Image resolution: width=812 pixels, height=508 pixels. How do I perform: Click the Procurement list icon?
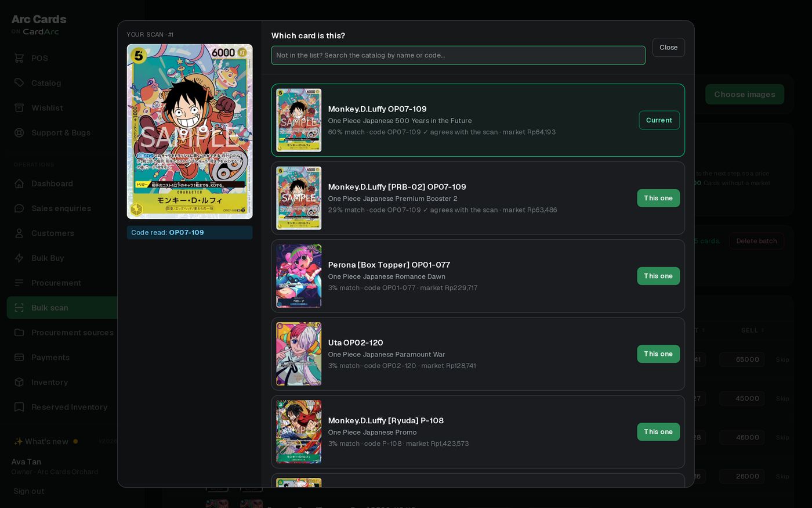point(19,283)
